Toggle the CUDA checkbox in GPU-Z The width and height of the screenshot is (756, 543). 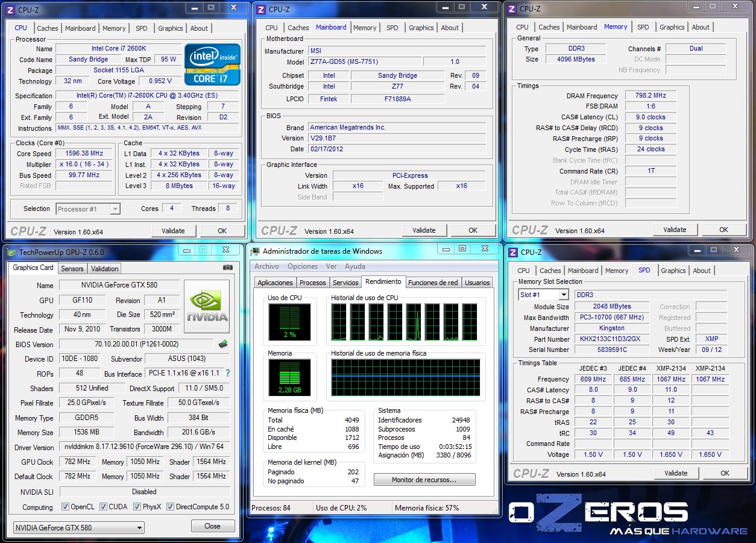[x=104, y=507]
